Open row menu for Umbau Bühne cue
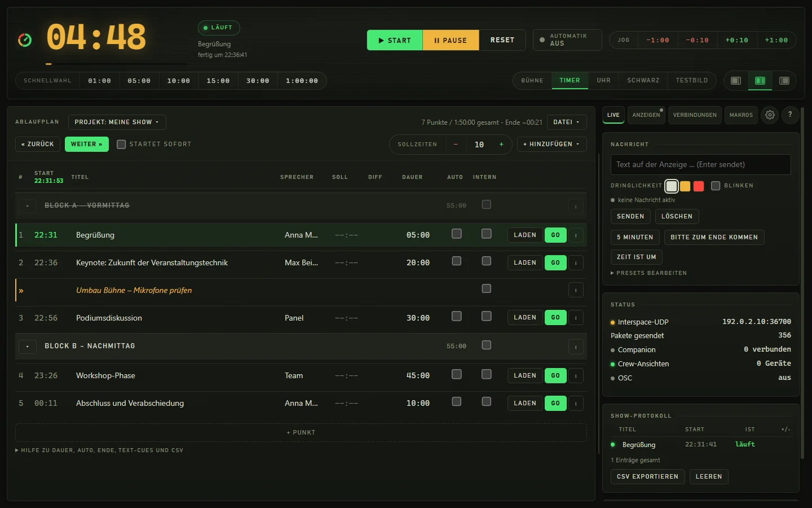The width and height of the screenshot is (812, 508). [x=576, y=290]
